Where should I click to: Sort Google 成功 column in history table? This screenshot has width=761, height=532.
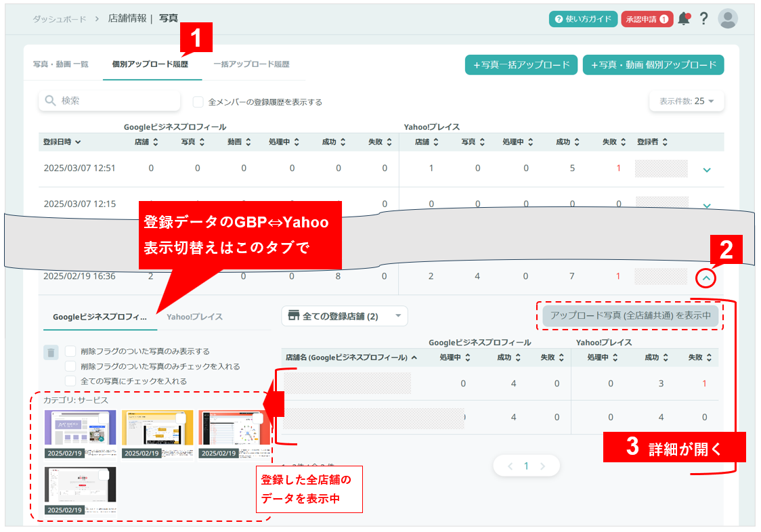click(343, 141)
